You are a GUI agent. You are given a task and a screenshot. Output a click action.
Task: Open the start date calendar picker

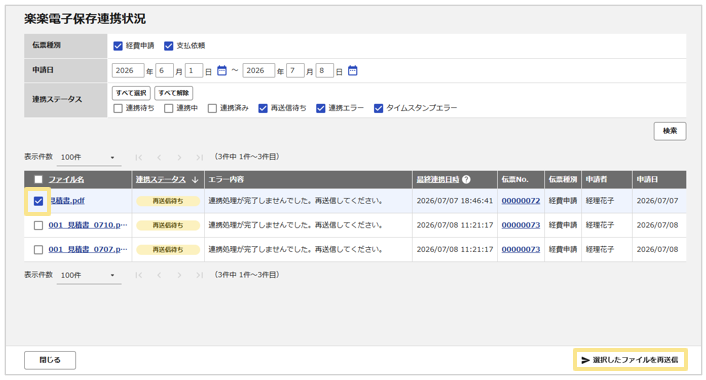222,71
